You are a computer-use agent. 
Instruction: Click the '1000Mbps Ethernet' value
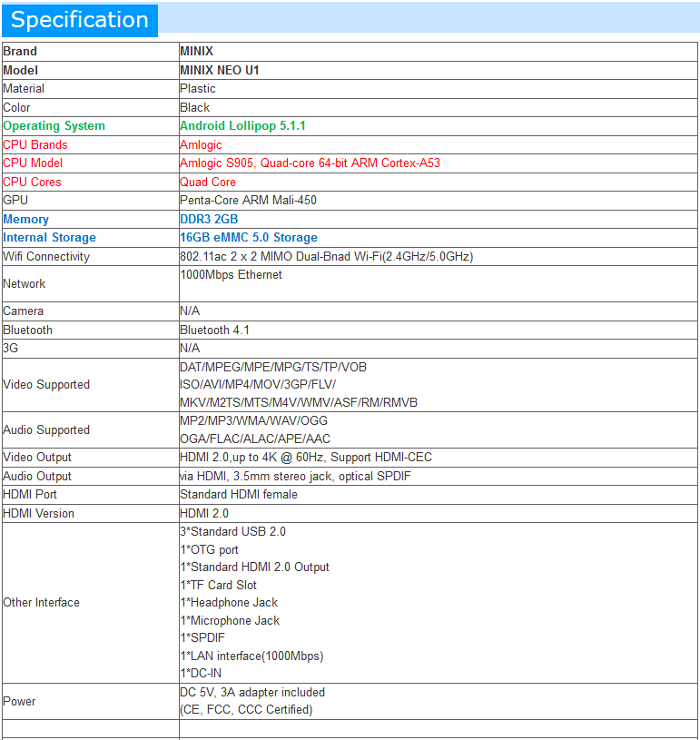231,275
